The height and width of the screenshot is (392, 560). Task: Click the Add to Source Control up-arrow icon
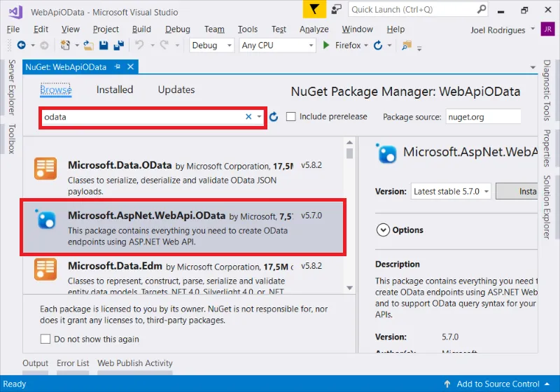[x=447, y=384]
